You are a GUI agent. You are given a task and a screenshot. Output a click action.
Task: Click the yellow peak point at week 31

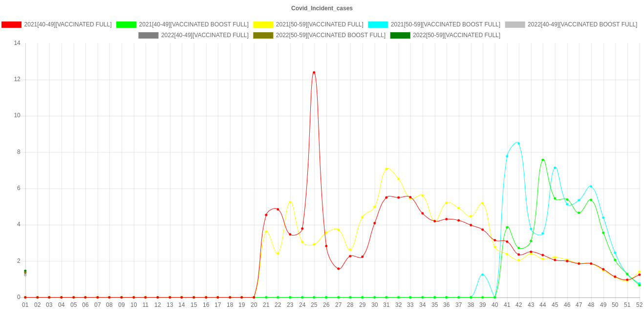coord(386,169)
